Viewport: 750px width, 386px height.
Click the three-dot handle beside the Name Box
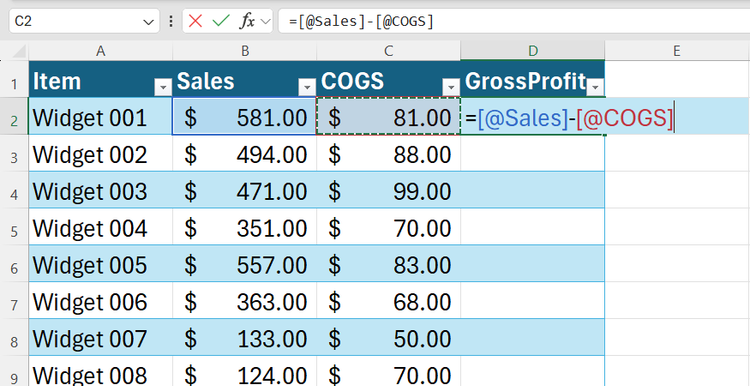pos(171,21)
